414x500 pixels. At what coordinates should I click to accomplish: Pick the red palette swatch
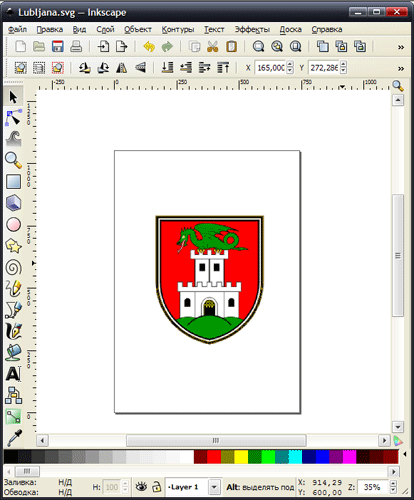214,457
